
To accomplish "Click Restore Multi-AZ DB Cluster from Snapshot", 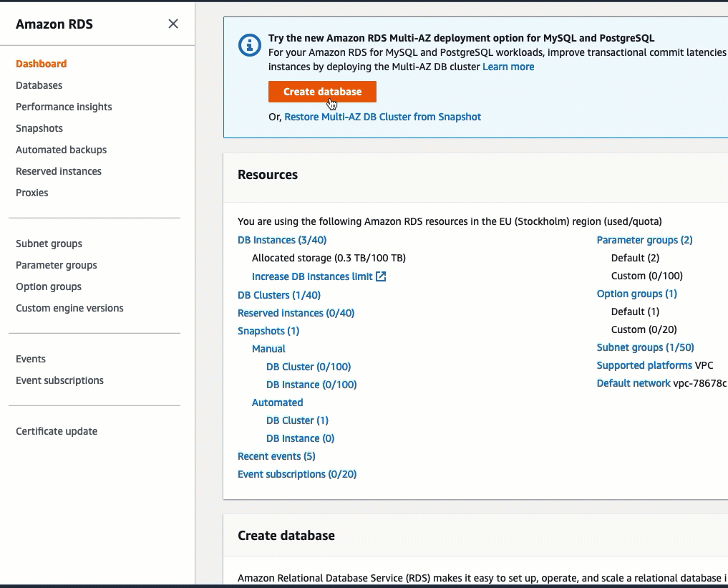I will (382, 117).
